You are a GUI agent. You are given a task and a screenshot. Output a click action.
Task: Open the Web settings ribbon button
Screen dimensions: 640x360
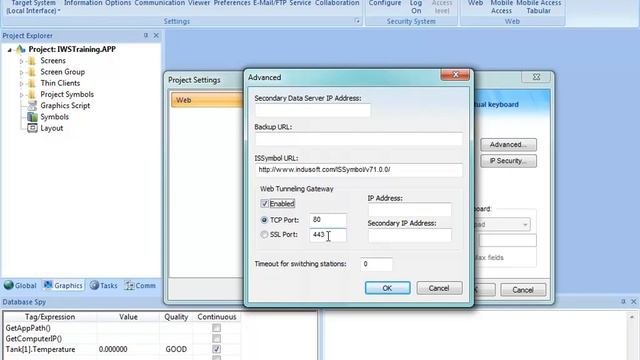pyautogui.click(x=476, y=4)
